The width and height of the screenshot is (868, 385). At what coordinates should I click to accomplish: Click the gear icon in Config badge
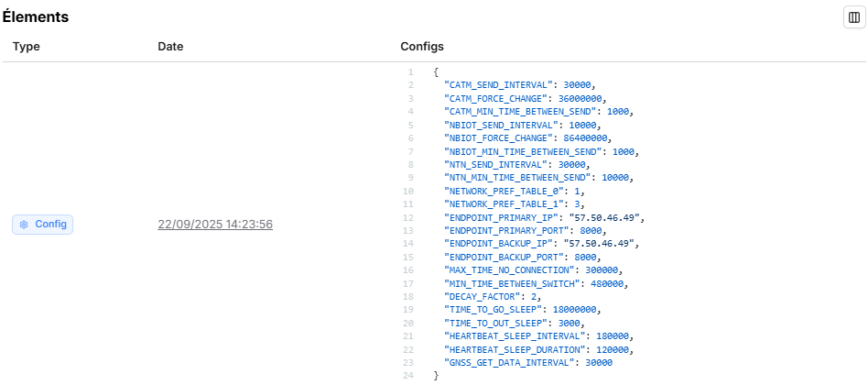pos(24,225)
